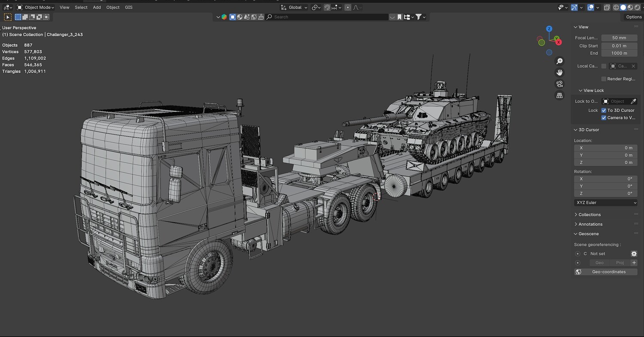Activate the Select Box tool icon

point(8,17)
